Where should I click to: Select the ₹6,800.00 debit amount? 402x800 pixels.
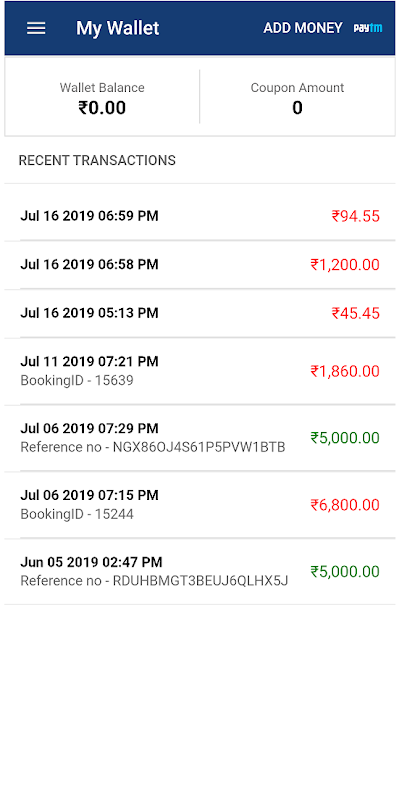[x=345, y=505]
